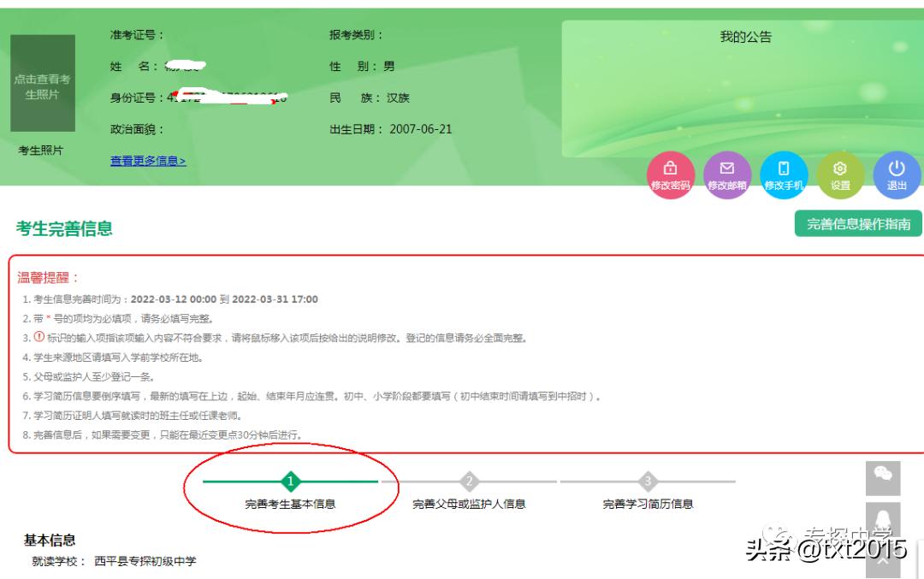Open the 设置 settings gear icon
Viewport: 924px width, 579px height.
(x=840, y=169)
